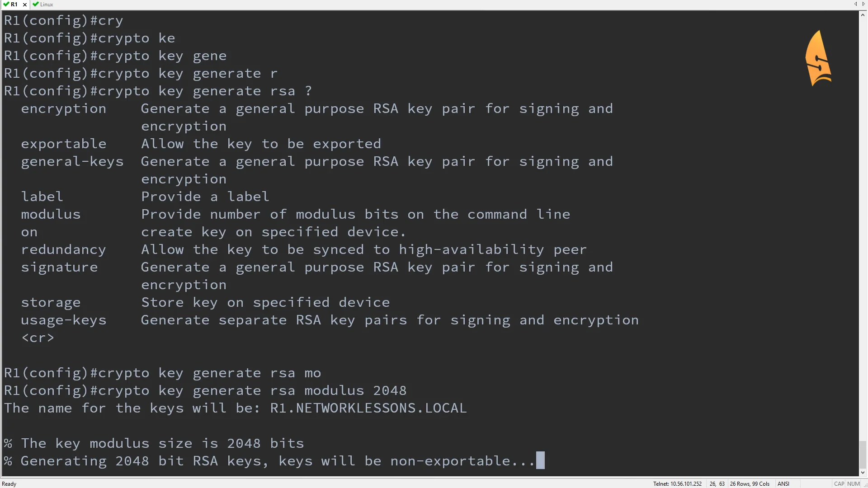Click the window resize grip icon
868x488 pixels.
point(865,485)
